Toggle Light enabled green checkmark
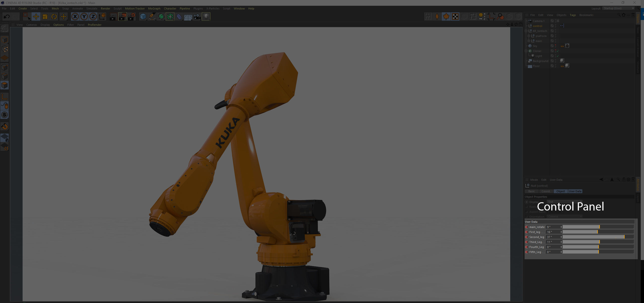This screenshot has width=644, height=303. 558,56
